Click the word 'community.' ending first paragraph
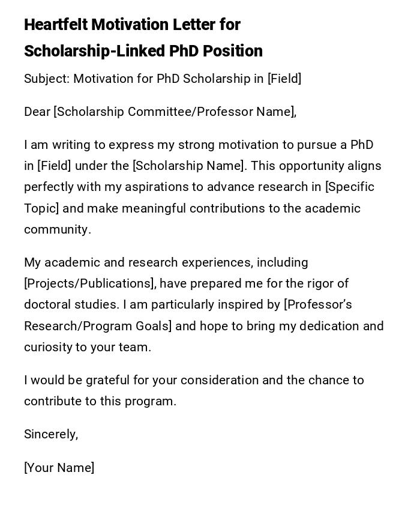Viewport: 420px width, 505px height. (x=58, y=229)
